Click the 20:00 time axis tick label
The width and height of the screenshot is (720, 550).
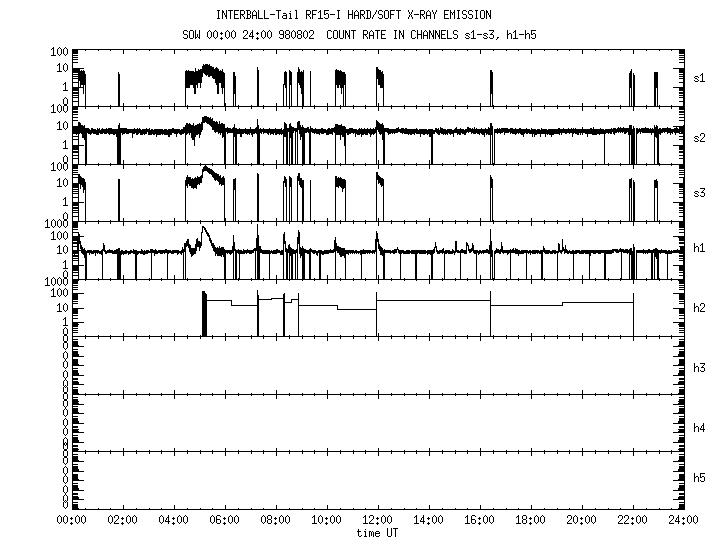(x=582, y=521)
